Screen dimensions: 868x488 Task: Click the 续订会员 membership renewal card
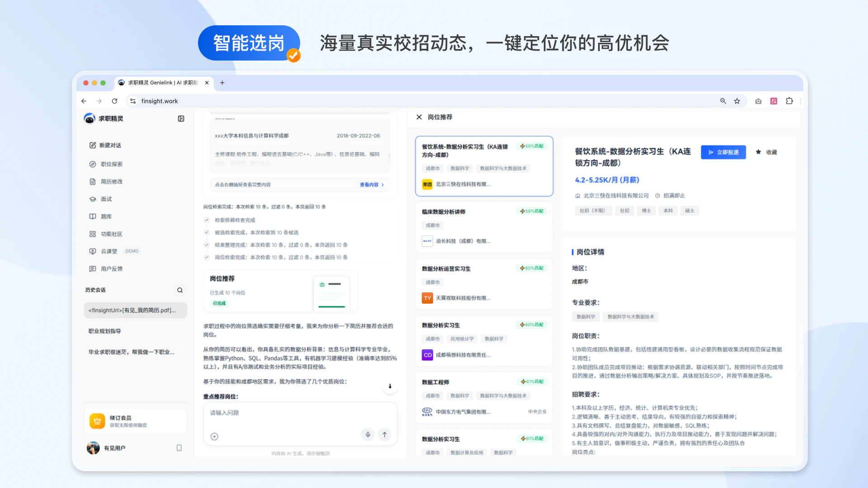tap(135, 421)
